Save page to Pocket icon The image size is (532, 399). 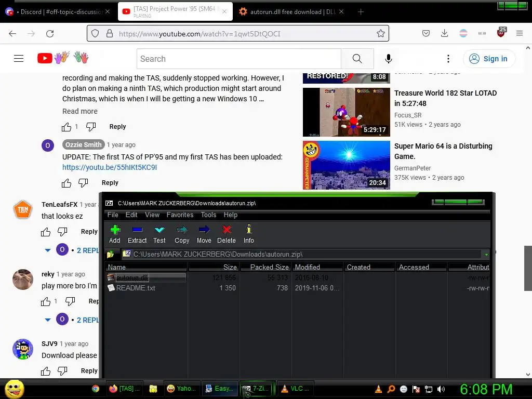tap(426, 33)
